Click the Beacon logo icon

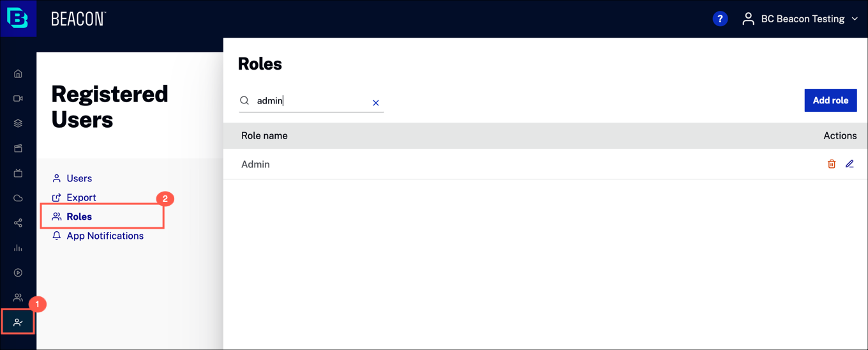18,19
